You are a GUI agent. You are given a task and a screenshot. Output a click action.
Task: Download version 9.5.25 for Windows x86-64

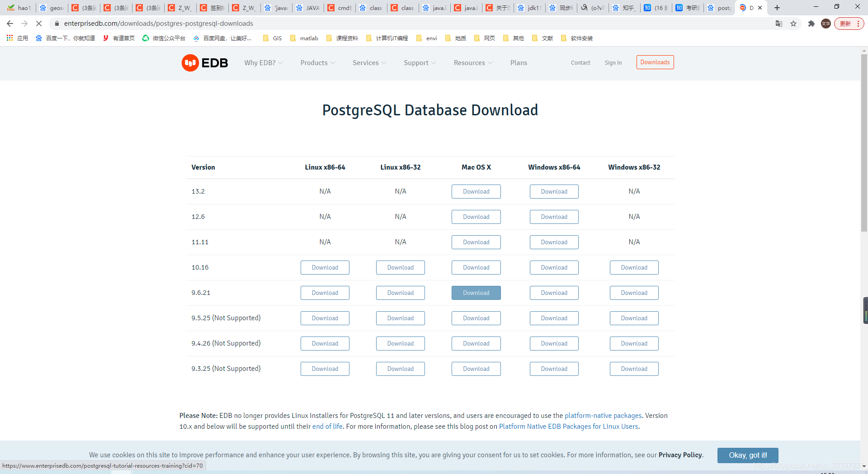tap(554, 318)
